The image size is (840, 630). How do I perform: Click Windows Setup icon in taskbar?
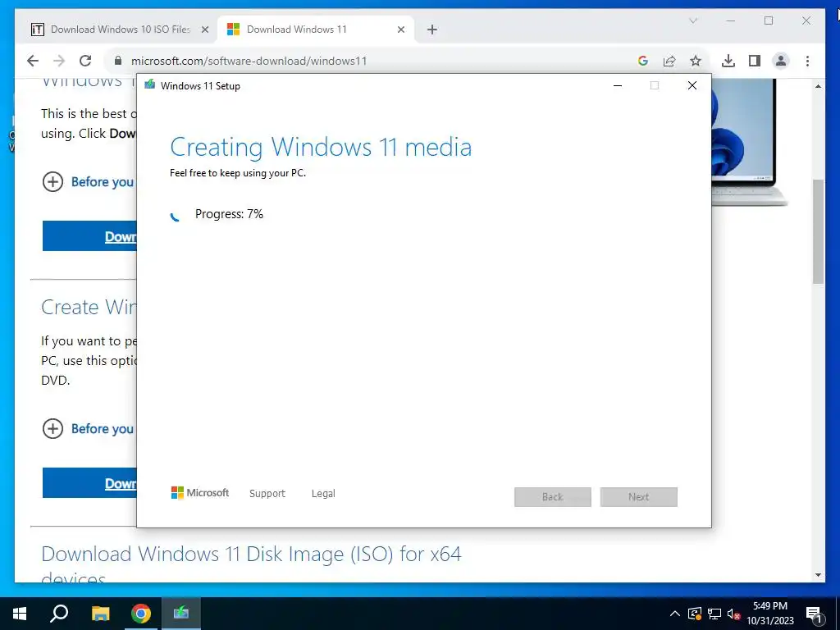(181, 612)
